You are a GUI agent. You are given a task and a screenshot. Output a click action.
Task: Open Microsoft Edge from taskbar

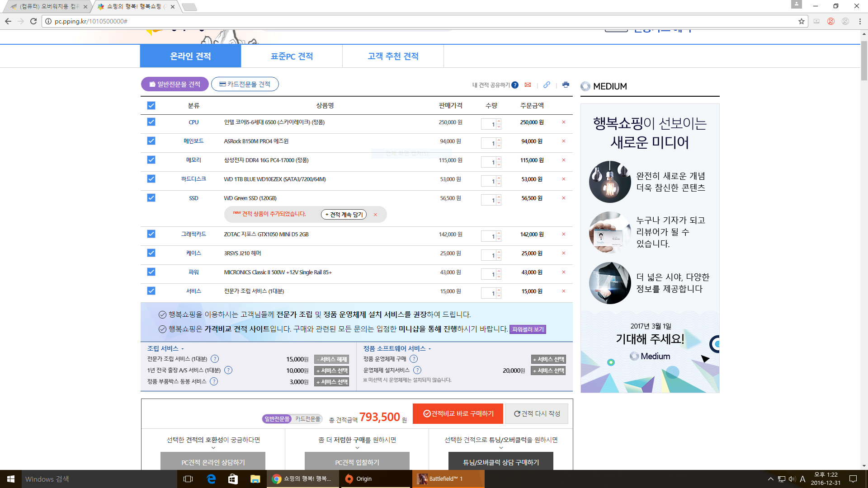pyautogui.click(x=211, y=479)
